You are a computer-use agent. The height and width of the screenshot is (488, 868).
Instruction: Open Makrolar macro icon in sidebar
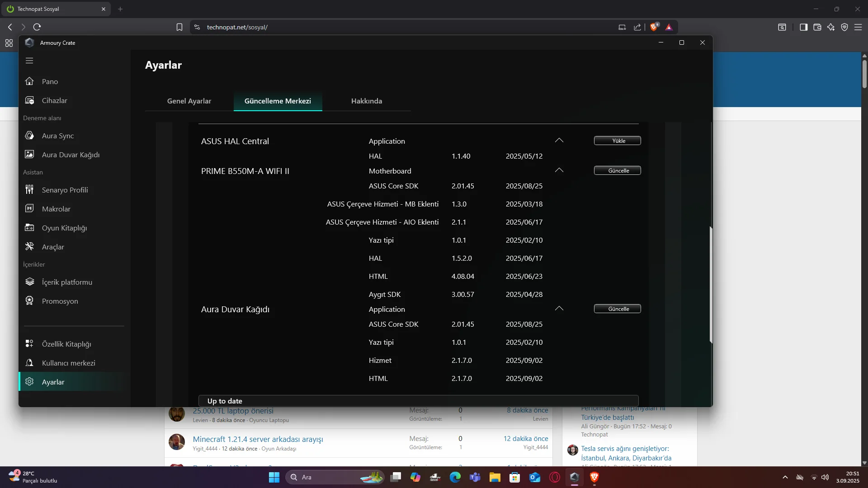point(29,209)
